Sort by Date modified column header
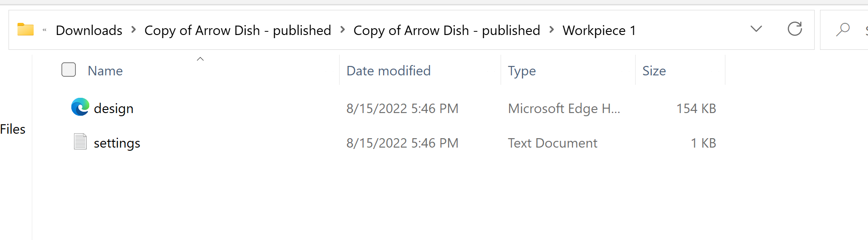The width and height of the screenshot is (868, 240). click(388, 71)
